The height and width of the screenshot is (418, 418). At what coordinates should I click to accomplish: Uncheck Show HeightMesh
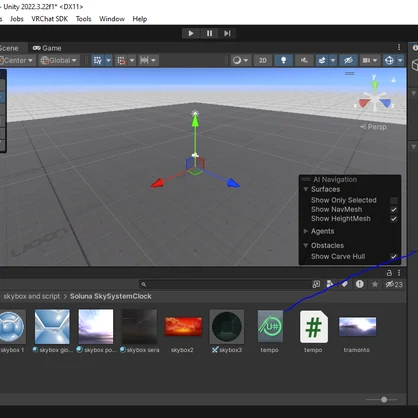click(394, 219)
